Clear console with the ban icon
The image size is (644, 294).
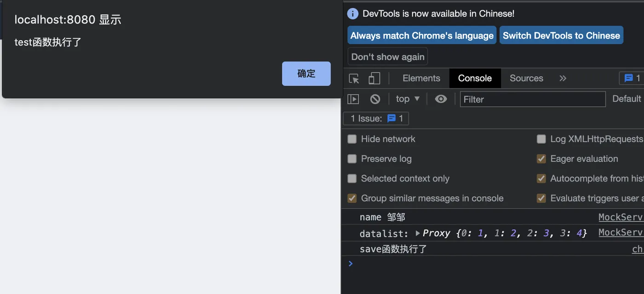(x=375, y=99)
